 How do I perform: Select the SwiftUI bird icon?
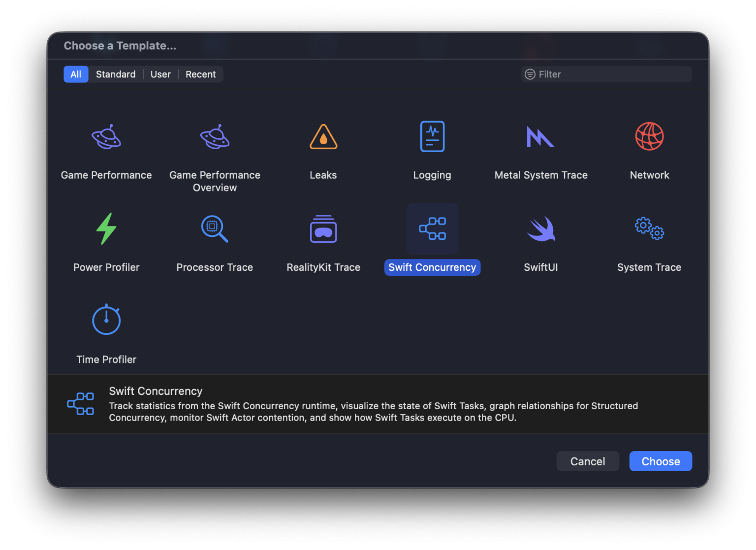pos(541,229)
